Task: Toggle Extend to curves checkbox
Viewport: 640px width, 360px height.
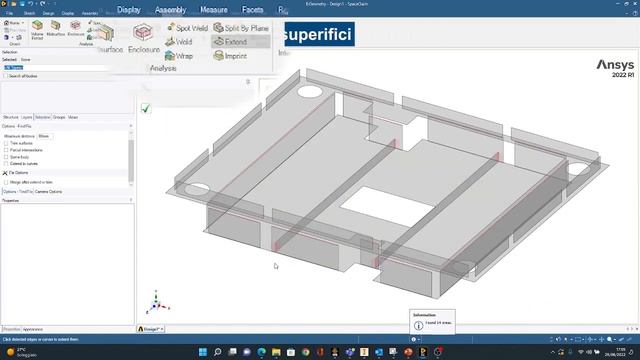Action: coord(6,164)
